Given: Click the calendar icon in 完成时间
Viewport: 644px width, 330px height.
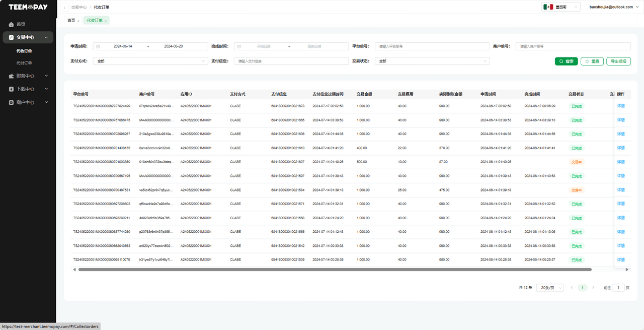Looking at the screenshot, I should pyautogui.click(x=239, y=46).
